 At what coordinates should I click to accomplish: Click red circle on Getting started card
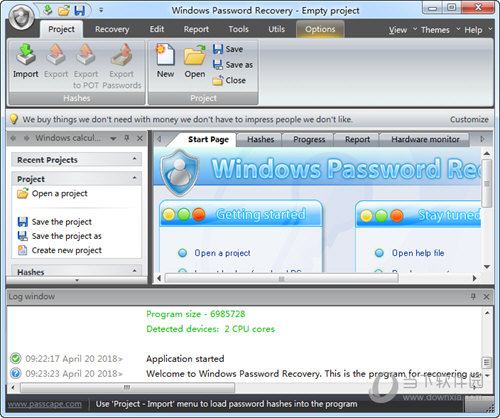199,214
